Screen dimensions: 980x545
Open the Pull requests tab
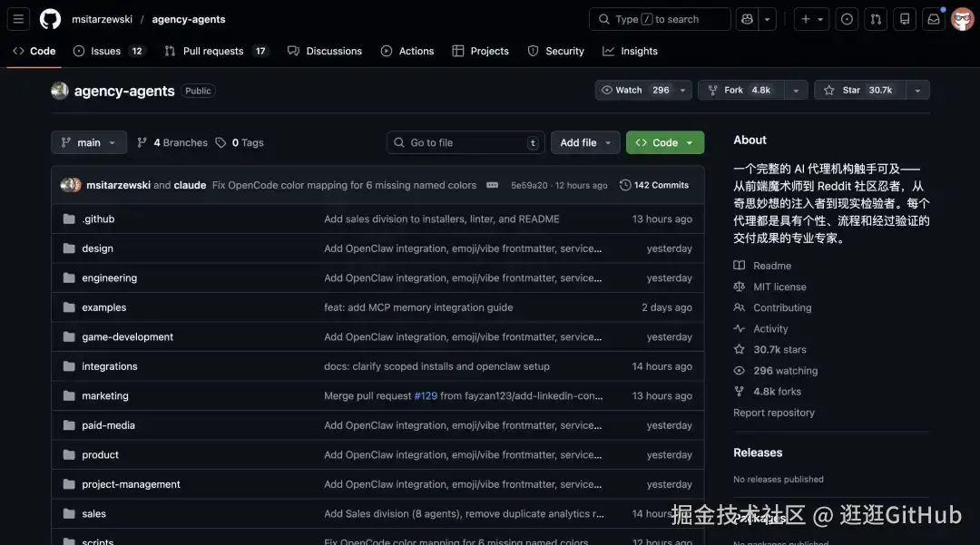[217, 51]
